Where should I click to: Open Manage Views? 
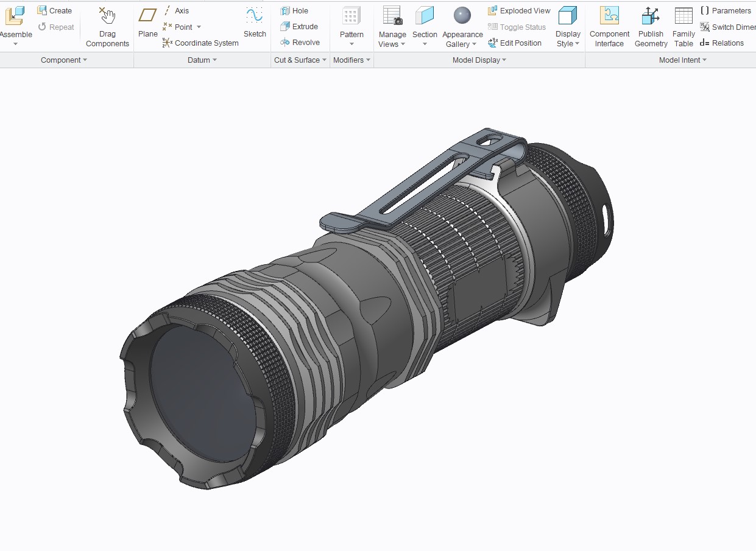(x=392, y=27)
